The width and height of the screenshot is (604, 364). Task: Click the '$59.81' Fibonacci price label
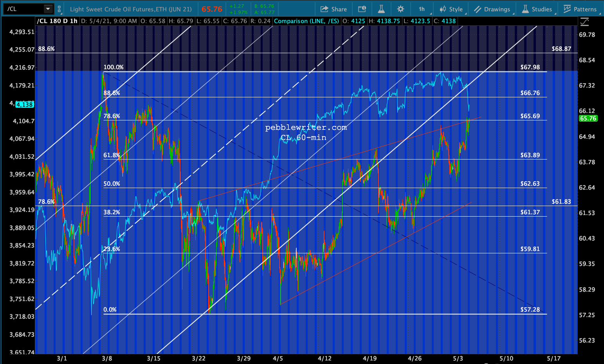(x=530, y=249)
